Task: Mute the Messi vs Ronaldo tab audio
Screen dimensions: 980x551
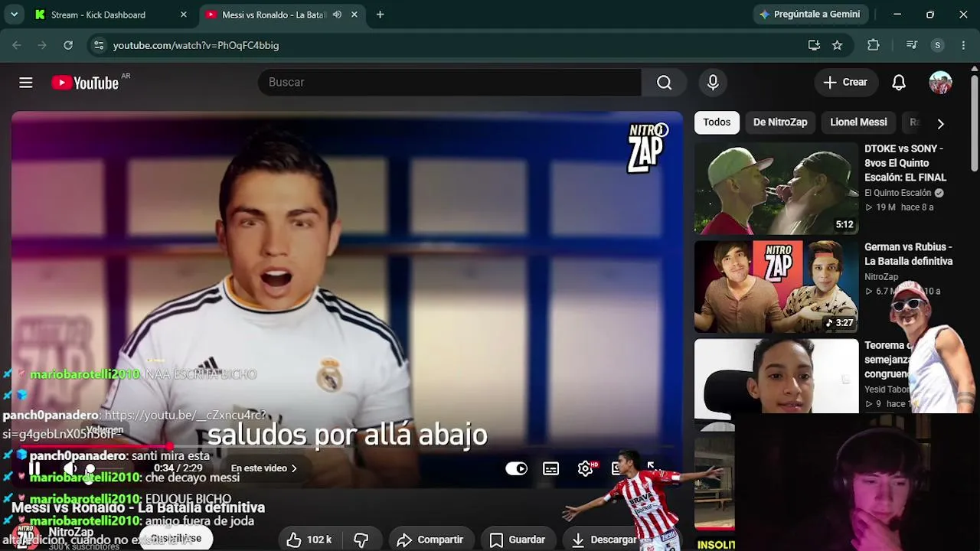Action: 337,15
